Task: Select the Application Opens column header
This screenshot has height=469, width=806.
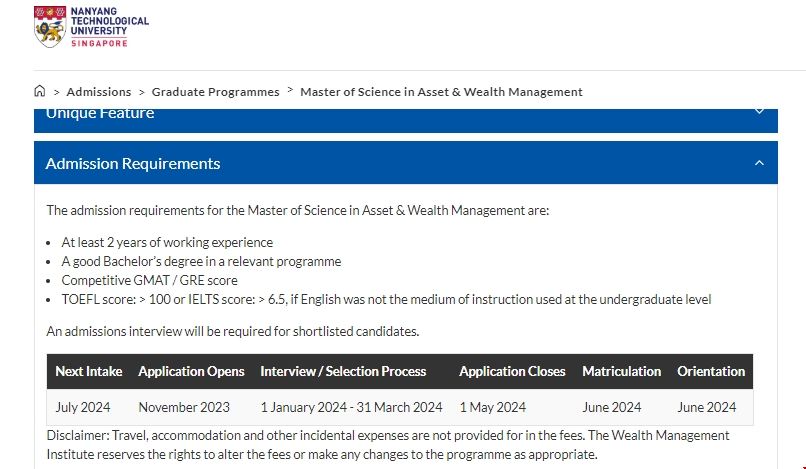Action: pos(191,371)
